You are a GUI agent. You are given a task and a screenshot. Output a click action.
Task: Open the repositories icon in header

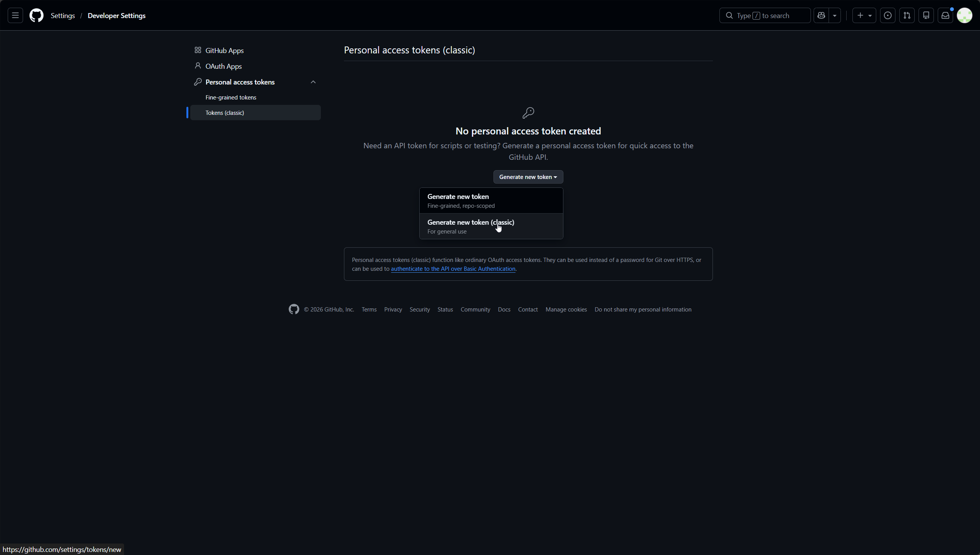[x=926, y=15]
